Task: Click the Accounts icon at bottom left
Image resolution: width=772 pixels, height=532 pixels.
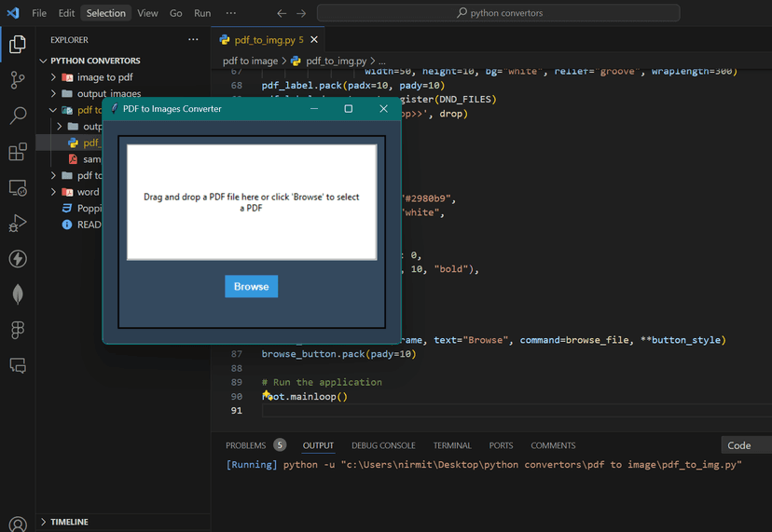Action: tap(18, 525)
